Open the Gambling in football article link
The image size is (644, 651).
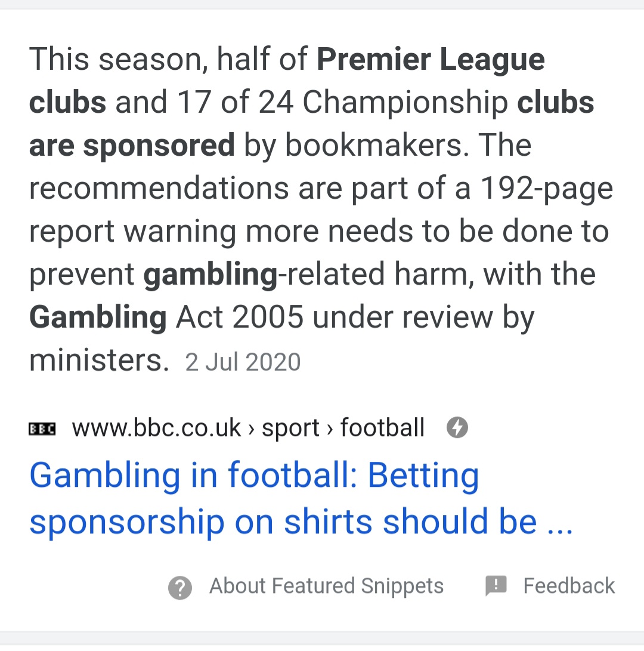pos(301,498)
